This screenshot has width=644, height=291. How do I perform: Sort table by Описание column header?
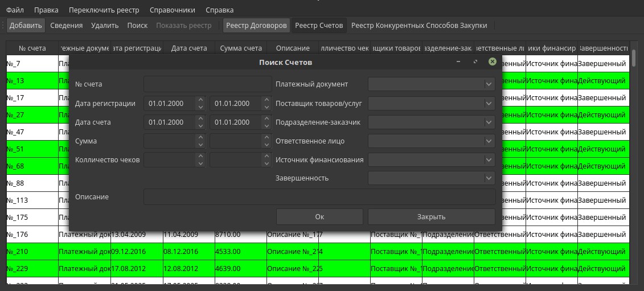tap(293, 48)
